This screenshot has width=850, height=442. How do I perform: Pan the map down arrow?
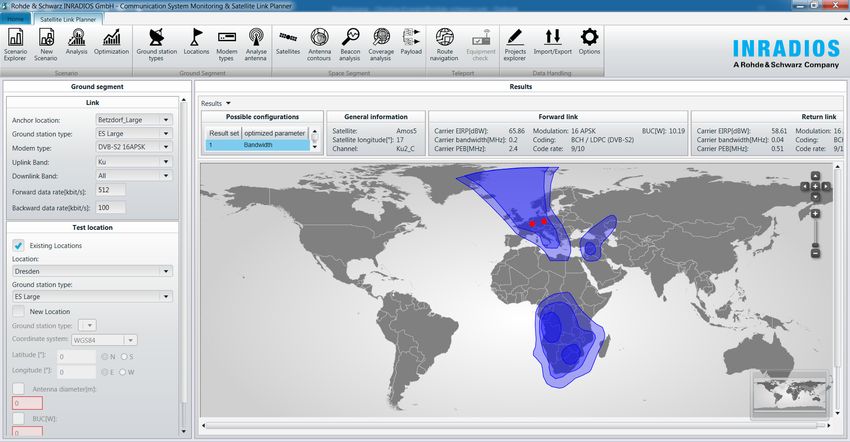pos(815,197)
